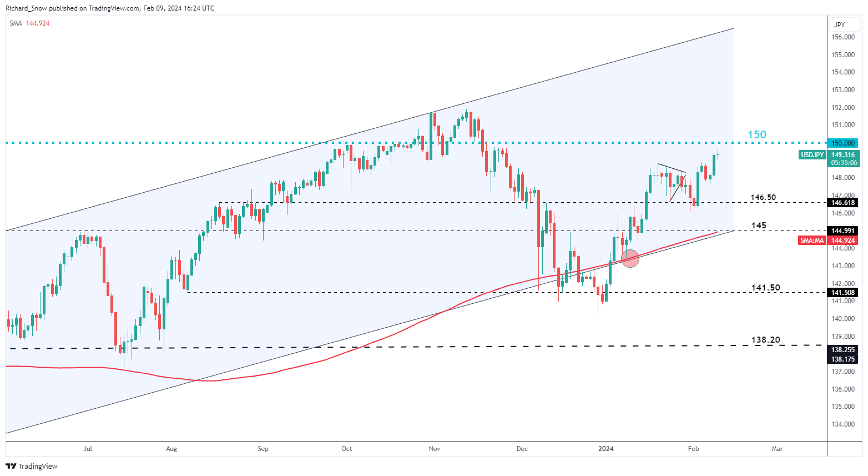
Task: Click the 141.50 level annotation
Action: (x=765, y=288)
